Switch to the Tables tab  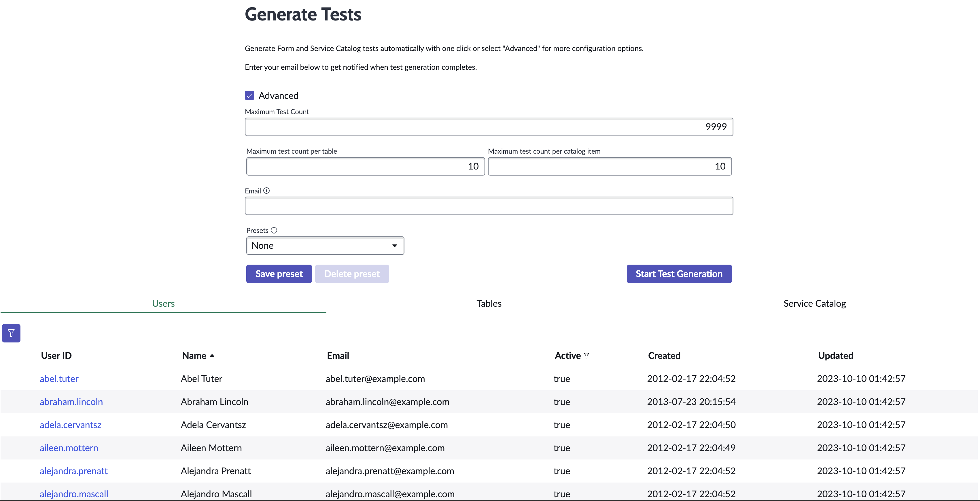coord(489,304)
